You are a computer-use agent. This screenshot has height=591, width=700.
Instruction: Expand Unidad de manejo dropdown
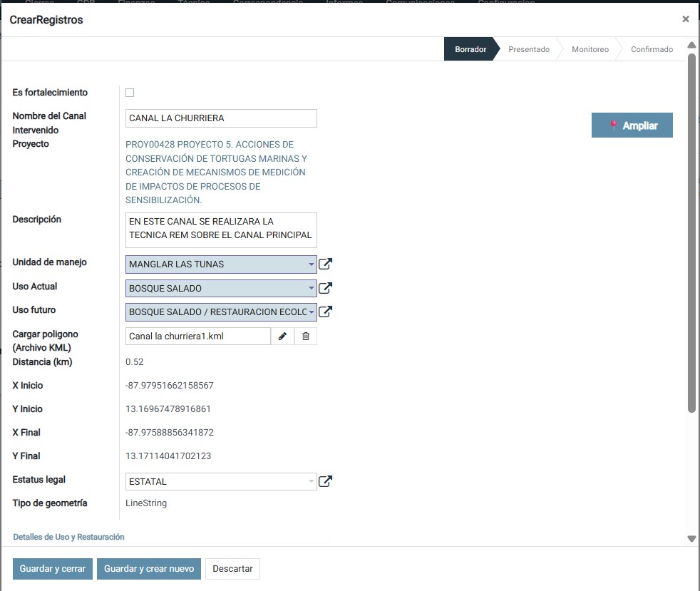coord(312,264)
